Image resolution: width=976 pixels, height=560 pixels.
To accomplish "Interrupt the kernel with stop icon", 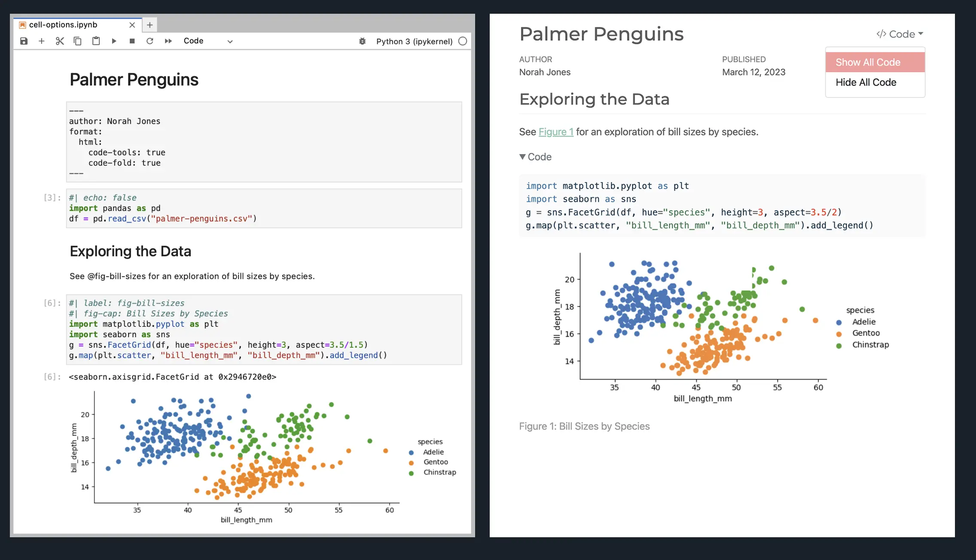I will point(132,41).
